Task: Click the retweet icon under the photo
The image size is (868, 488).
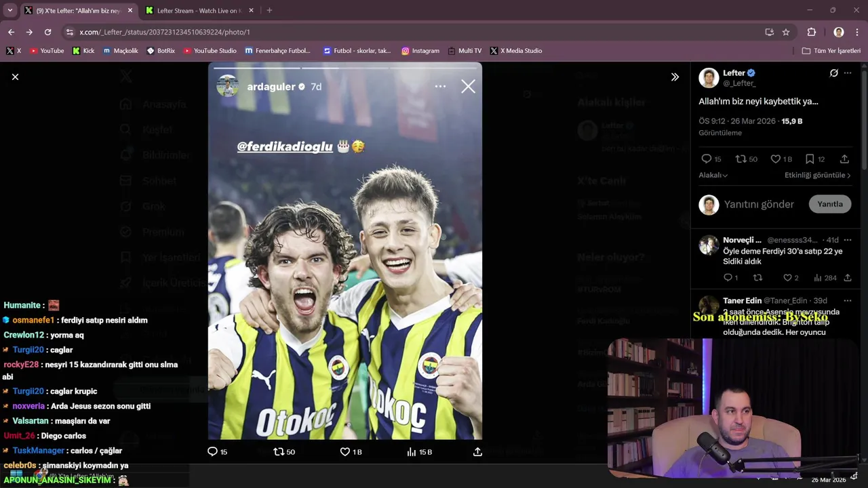Action: pos(279,451)
